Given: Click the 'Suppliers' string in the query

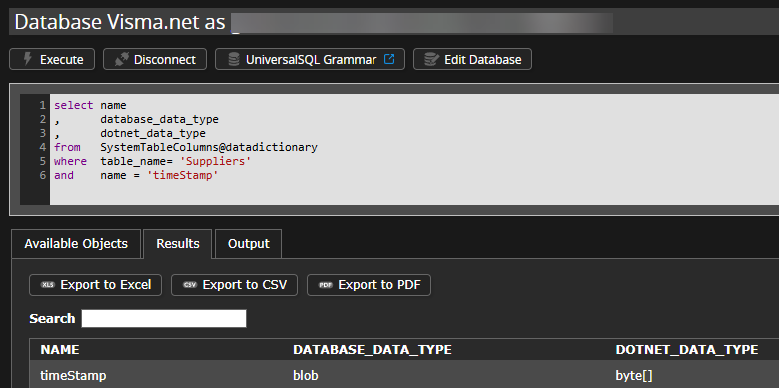Looking at the screenshot, I should point(216,161).
